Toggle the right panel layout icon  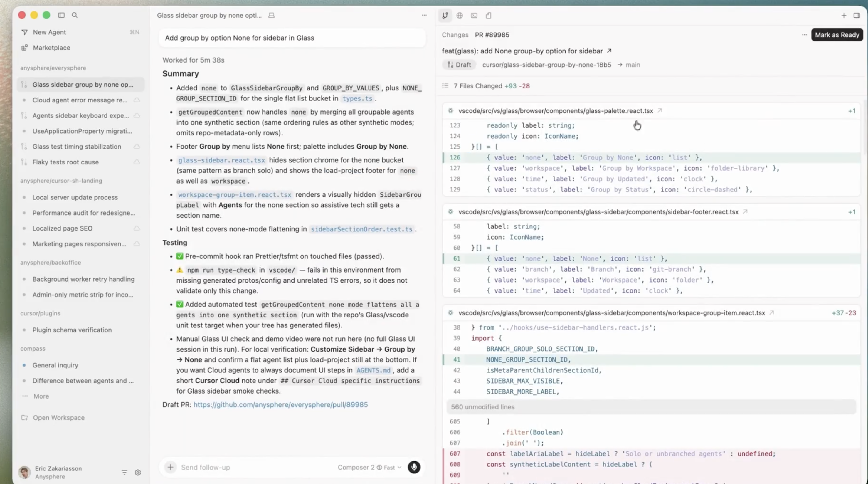point(857,16)
